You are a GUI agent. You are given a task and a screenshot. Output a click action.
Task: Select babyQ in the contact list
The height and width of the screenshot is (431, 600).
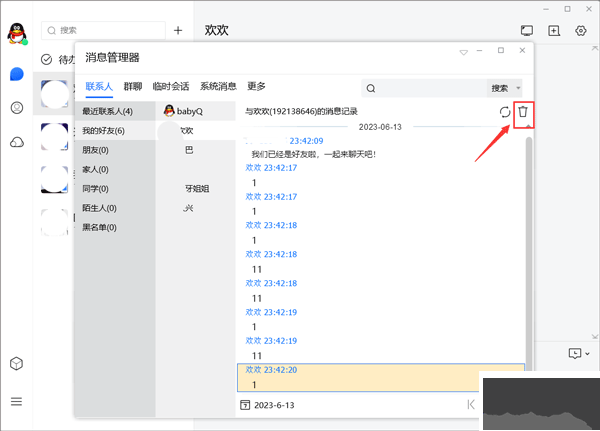tap(189, 111)
